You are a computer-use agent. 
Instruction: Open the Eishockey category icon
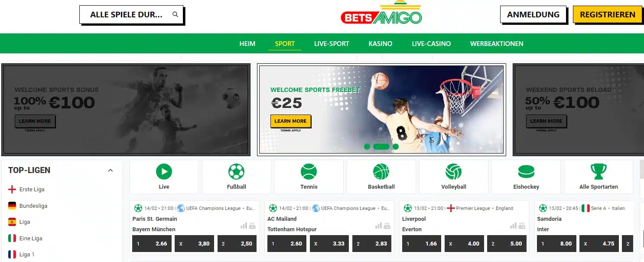point(526,172)
